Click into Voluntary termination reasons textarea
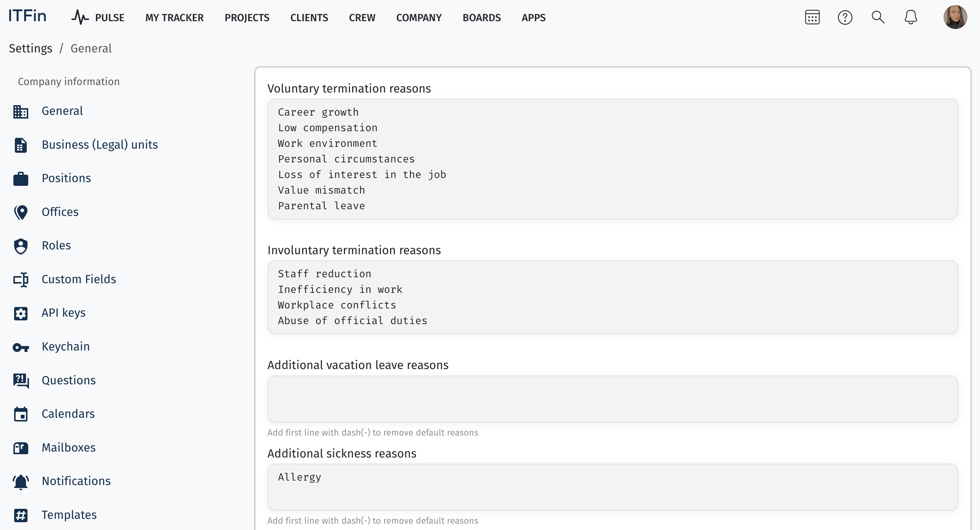980x530 pixels. tap(613, 159)
